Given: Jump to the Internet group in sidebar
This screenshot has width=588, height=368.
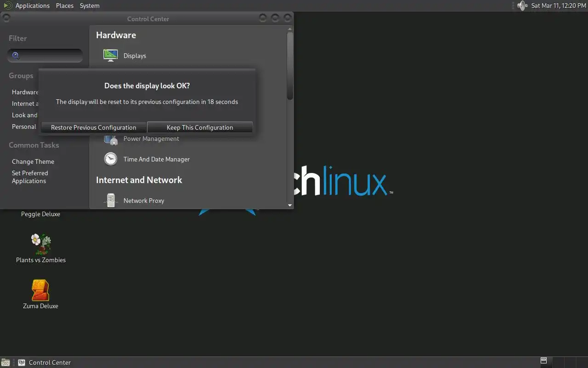Looking at the screenshot, I should point(25,103).
